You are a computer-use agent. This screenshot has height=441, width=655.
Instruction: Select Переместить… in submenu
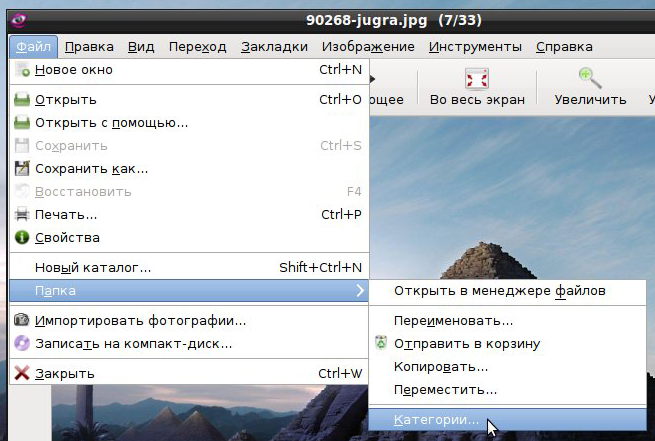click(508, 390)
